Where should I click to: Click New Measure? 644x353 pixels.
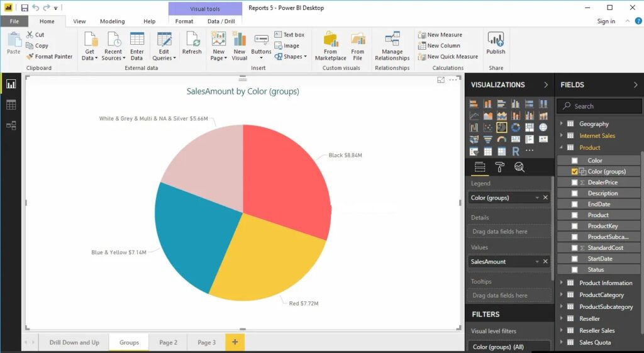(440, 35)
